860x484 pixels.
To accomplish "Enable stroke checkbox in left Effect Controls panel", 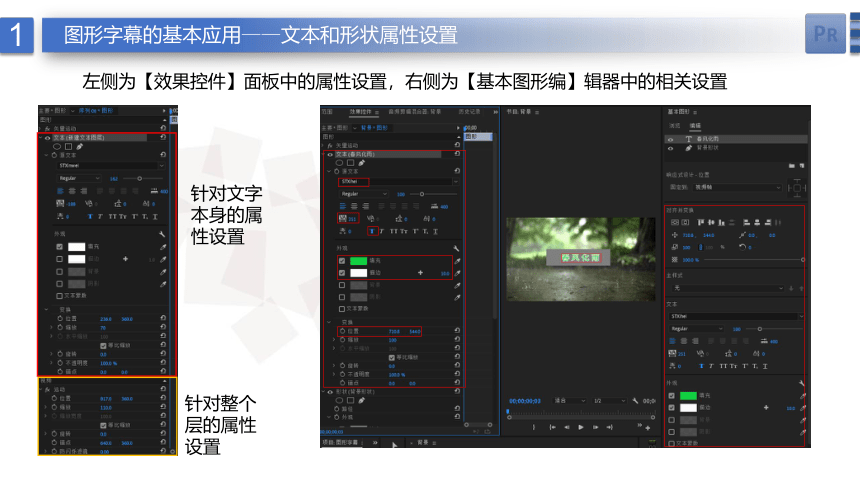I will tap(59, 259).
